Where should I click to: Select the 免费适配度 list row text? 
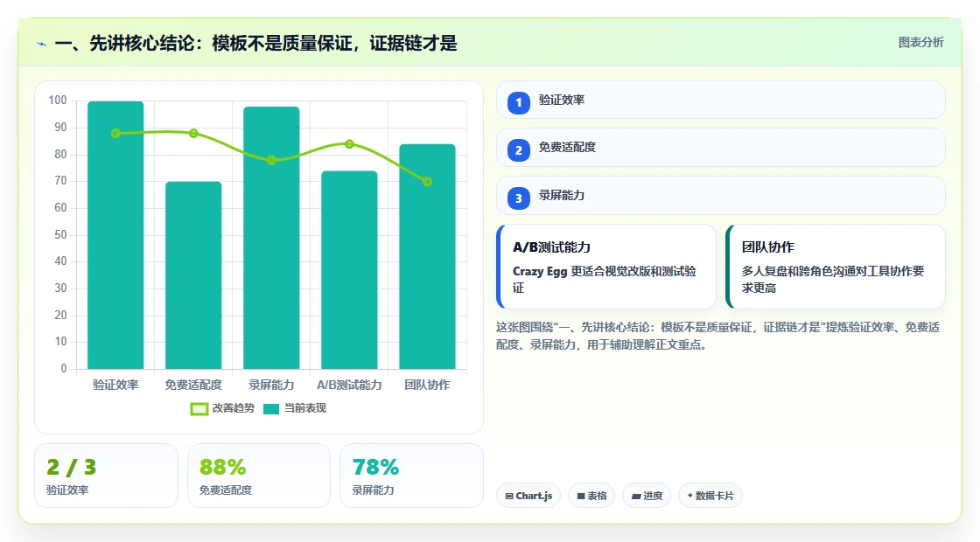(567, 148)
